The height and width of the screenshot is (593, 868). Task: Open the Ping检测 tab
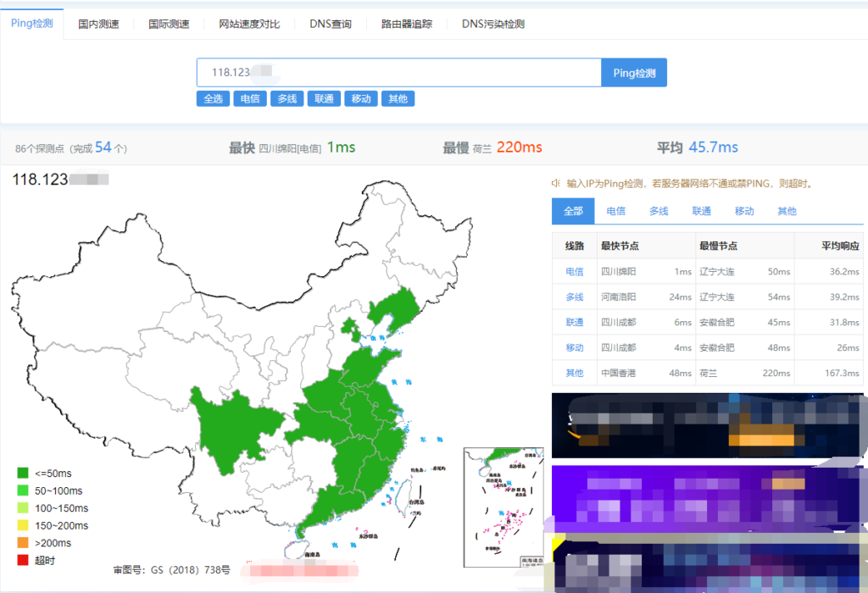coord(31,23)
